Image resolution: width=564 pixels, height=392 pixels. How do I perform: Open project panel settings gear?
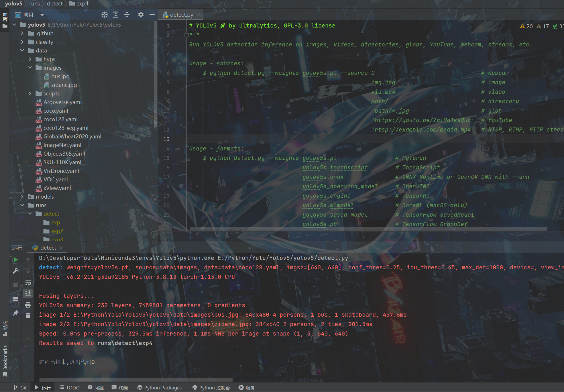141,15
